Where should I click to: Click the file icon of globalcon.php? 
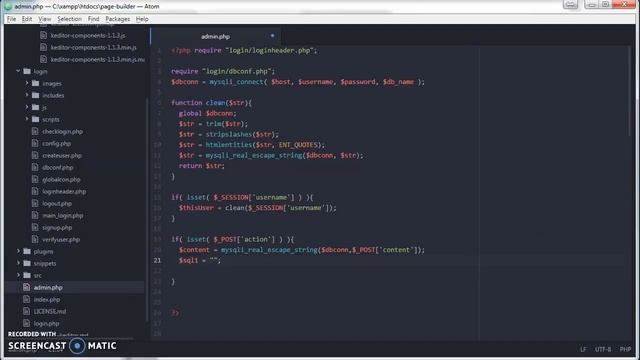(x=35, y=179)
